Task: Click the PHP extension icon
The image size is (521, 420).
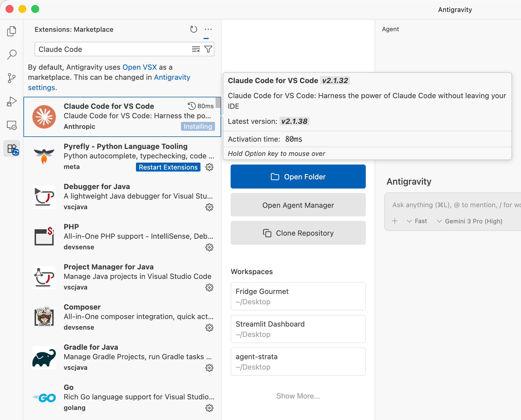Action: tap(44, 236)
